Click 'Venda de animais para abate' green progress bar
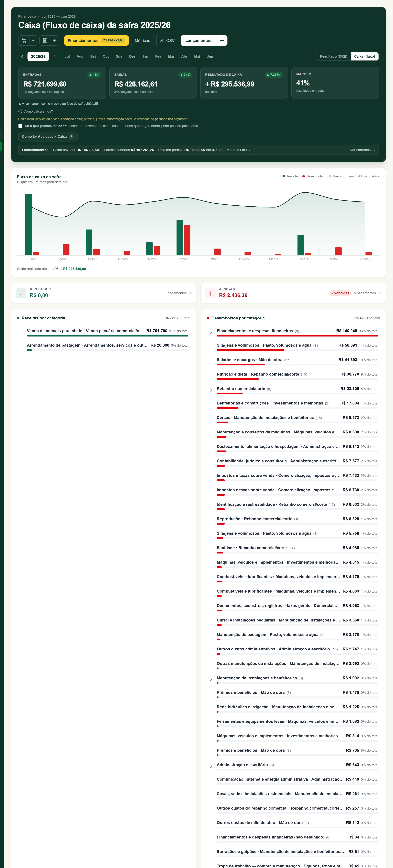 click(x=108, y=336)
